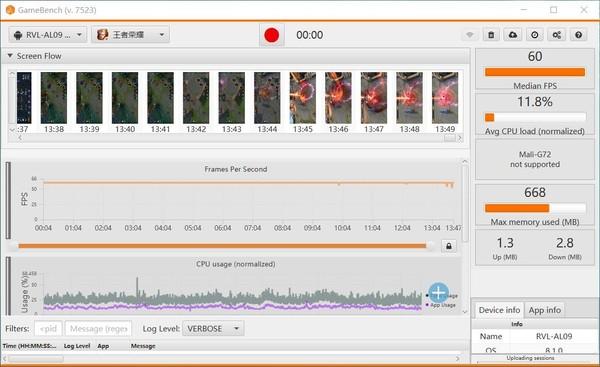Image resolution: width=600 pixels, height=367 pixels.
Task: Click the blue plus zoom button
Action: [x=439, y=293]
